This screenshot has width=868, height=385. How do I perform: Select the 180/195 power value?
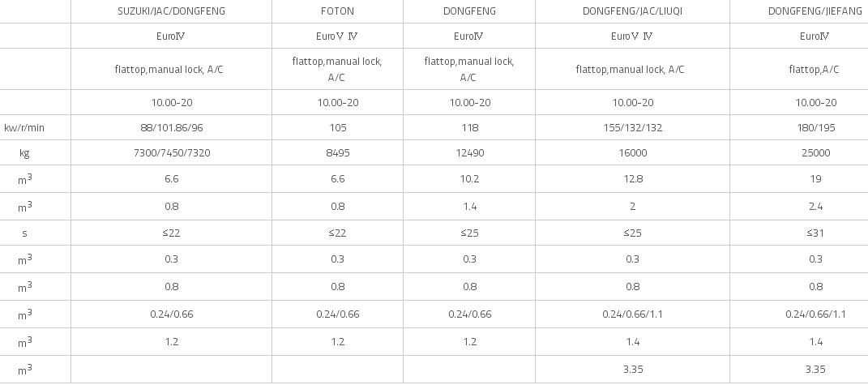tap(815, 127)
